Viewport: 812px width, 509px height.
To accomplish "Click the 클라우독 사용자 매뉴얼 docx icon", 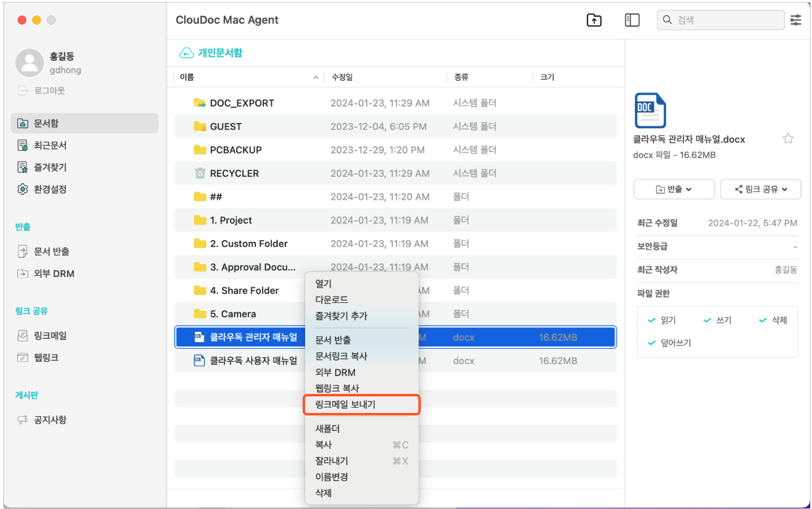I will (x=199, y=360).
